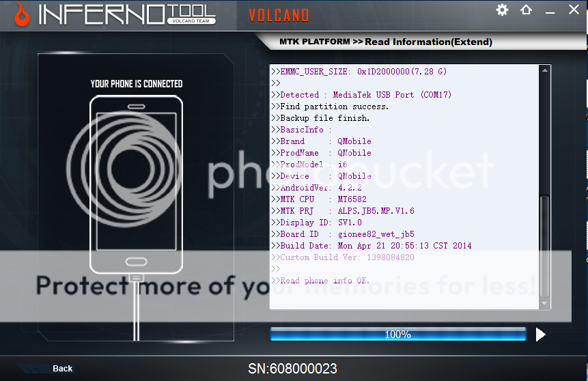Click the Brand QMobile line

(x=322, y=141)
